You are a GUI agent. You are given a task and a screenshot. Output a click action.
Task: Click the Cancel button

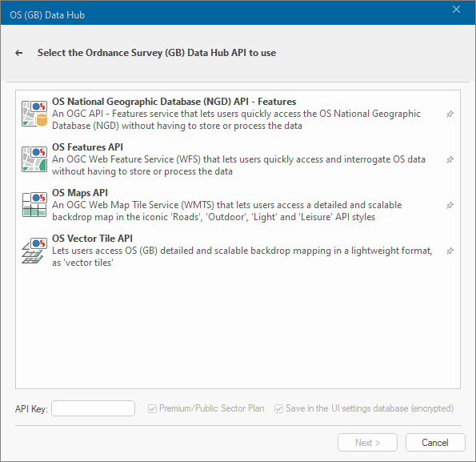435,442
